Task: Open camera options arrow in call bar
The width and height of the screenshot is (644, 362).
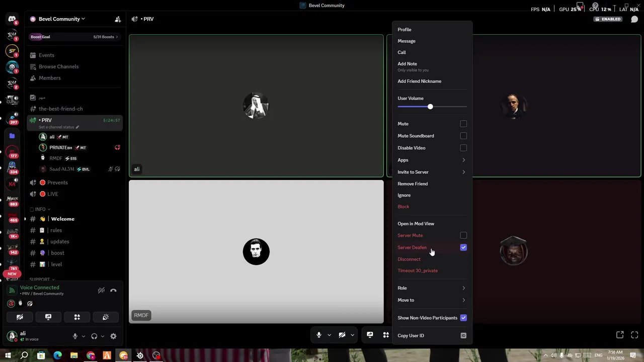Action: point(352,335)
